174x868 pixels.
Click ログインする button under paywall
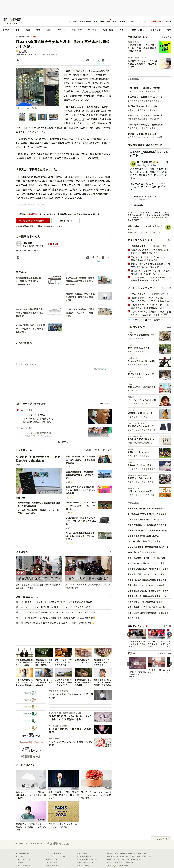click(65, 221)
